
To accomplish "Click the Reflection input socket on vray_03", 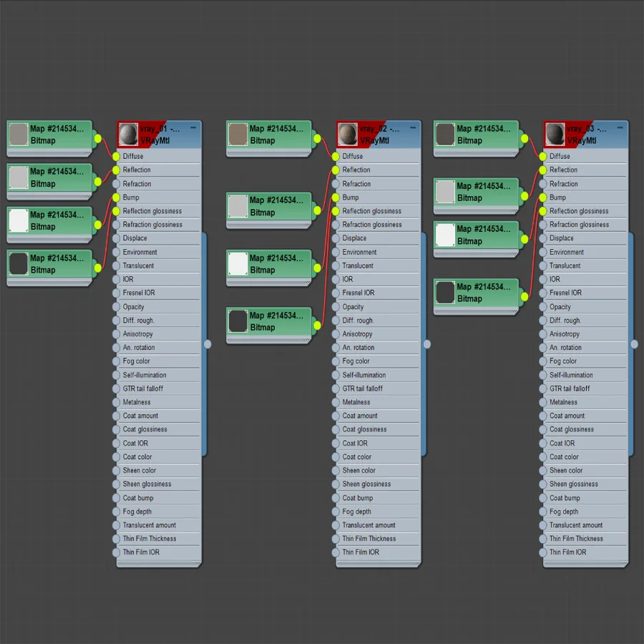I will point(543,170).
